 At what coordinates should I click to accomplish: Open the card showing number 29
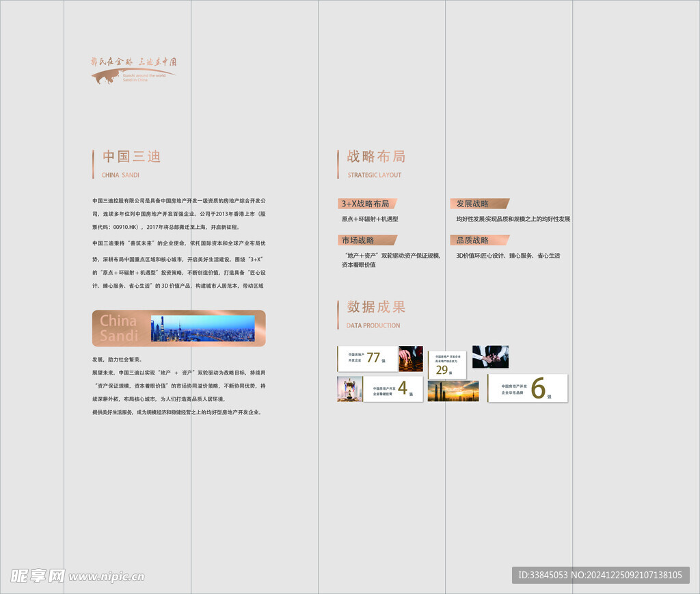[x=447, y=364]
